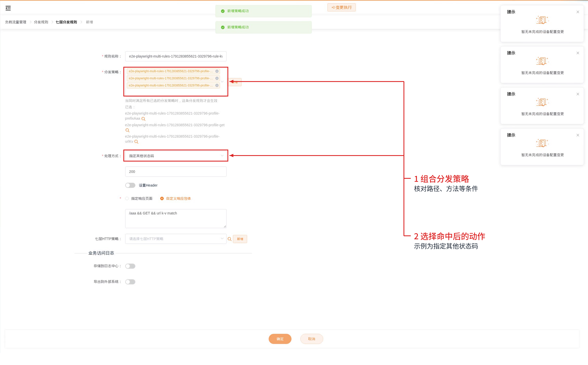Toggle the 设置Header switch
This screenshot has height=365, width=588.
click(x=130, y=185)
